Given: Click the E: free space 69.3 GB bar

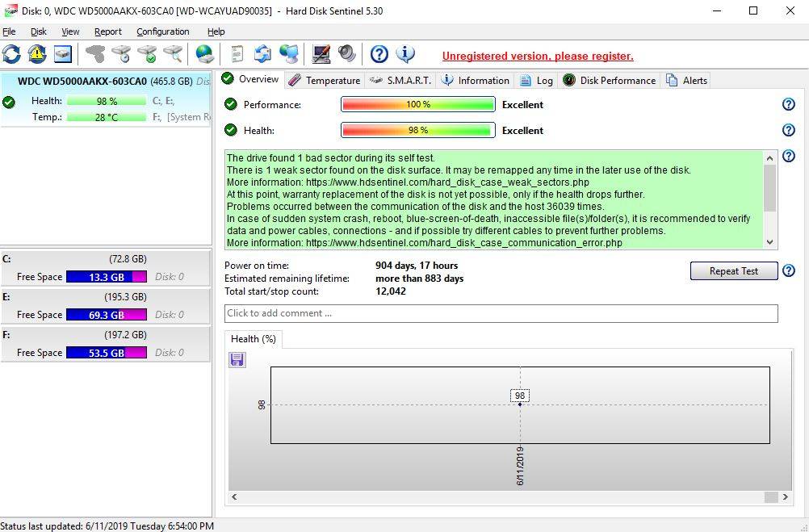Looking at the screenshot, I should click(107, 315).
